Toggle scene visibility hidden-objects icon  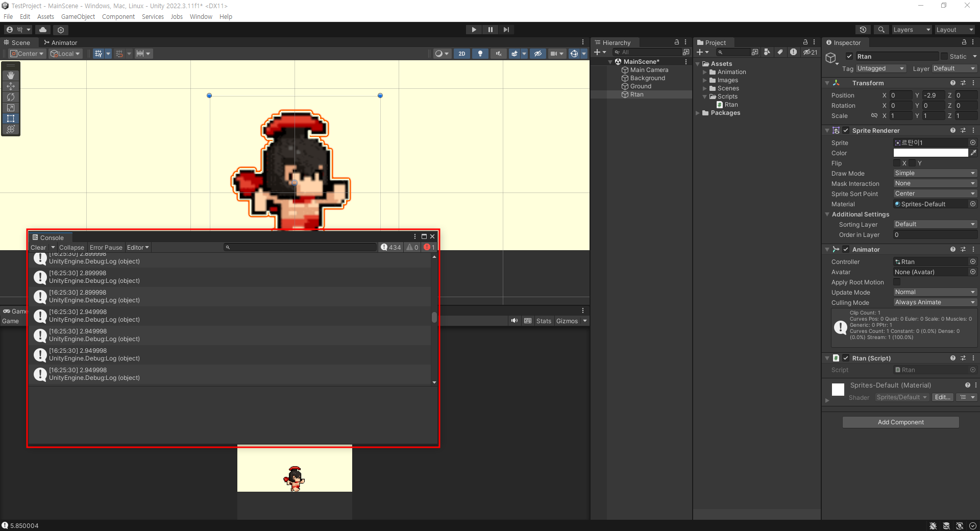[x=537, y=54]
